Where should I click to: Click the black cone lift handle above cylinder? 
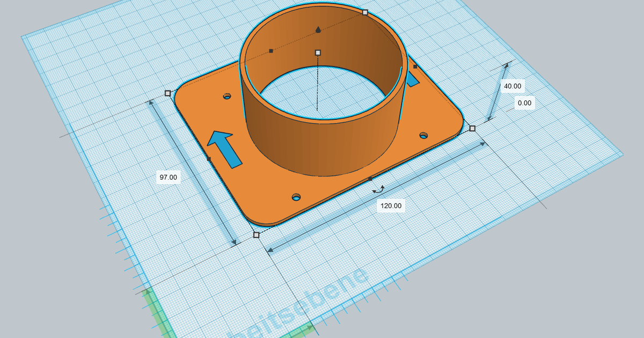point(318,30)
